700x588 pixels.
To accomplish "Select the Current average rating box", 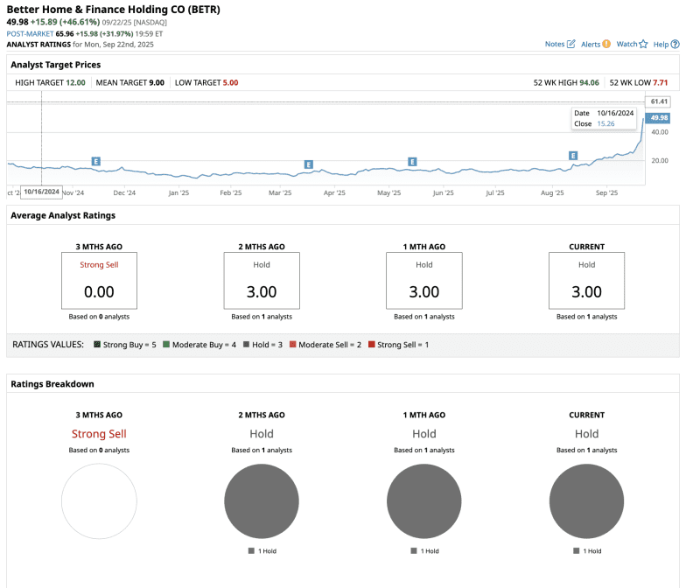I will point(586,280).
